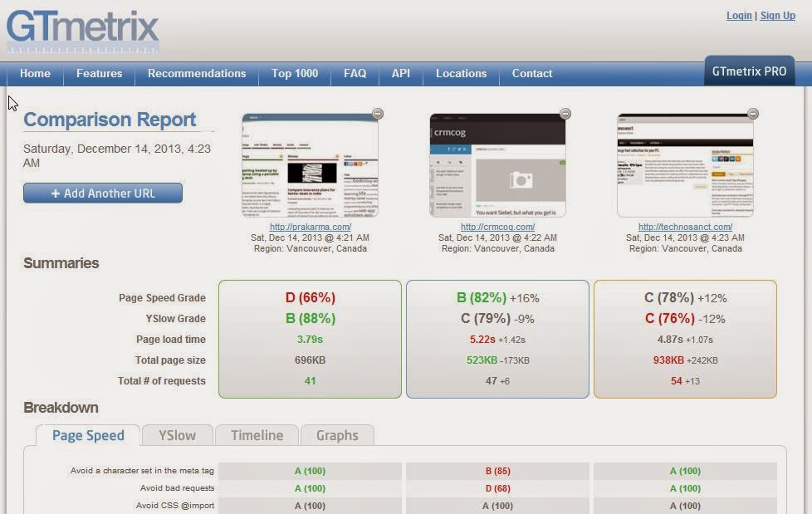
Task: Open the FAQ page
Action: (x=355, y=74)
